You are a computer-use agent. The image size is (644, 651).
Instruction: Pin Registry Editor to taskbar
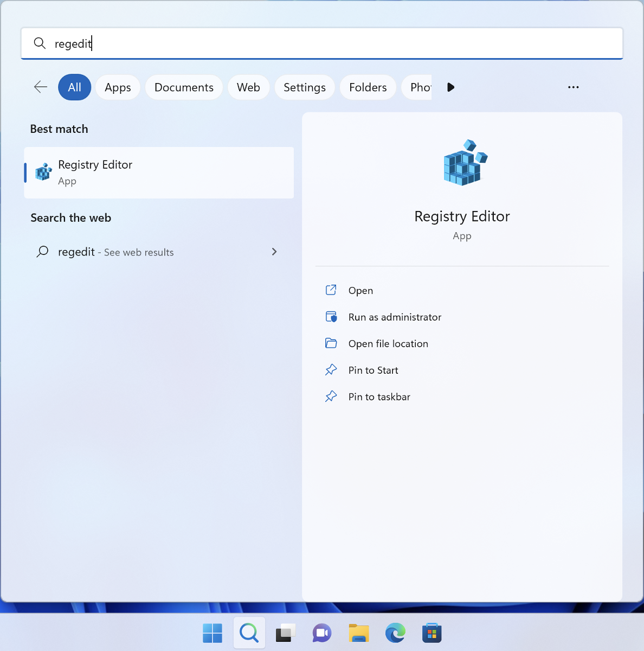(x=379, y=397)
